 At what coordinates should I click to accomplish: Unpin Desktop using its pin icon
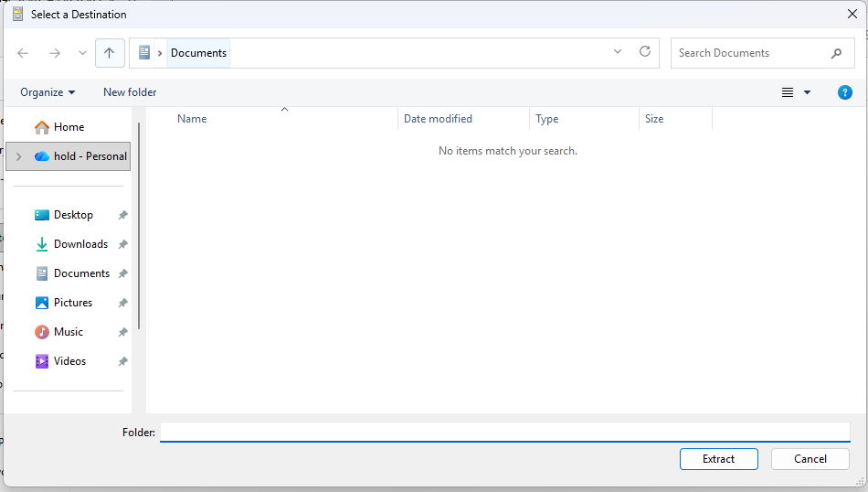click(122, 215)
